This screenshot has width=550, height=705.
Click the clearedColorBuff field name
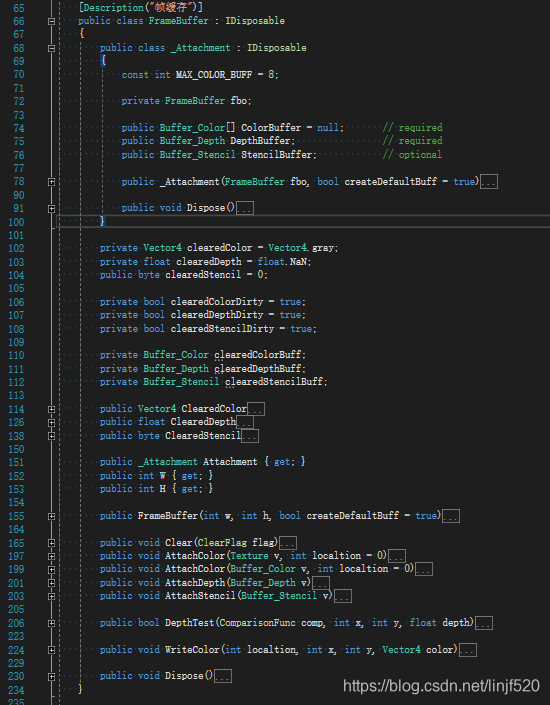click(x=258, y=355)
